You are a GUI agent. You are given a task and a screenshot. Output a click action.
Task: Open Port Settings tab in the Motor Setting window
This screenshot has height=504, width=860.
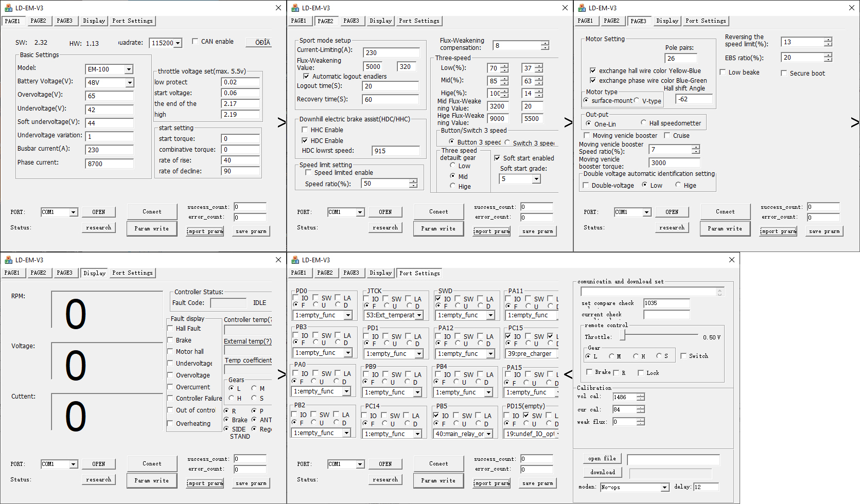click(x=706, y=21)
